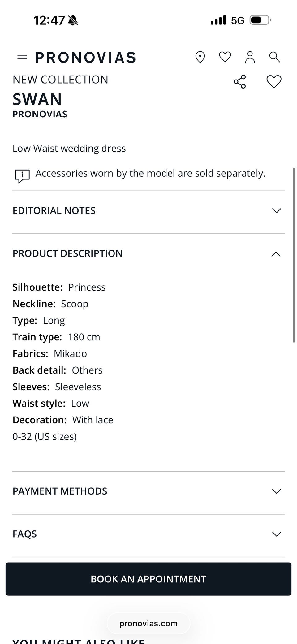Expand the FAQs section
Screen dimensions: 297x644
pyautogui.click(x=276, y=534)
